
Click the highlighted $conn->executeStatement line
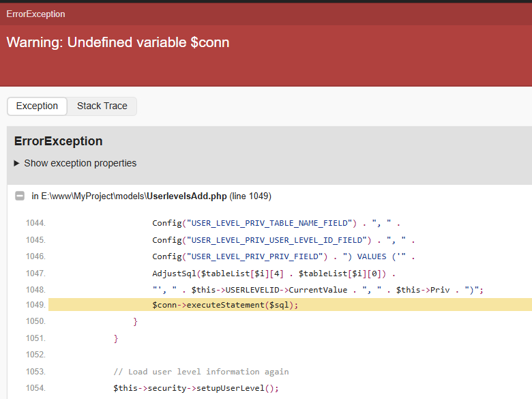click(x=225, y=305)
